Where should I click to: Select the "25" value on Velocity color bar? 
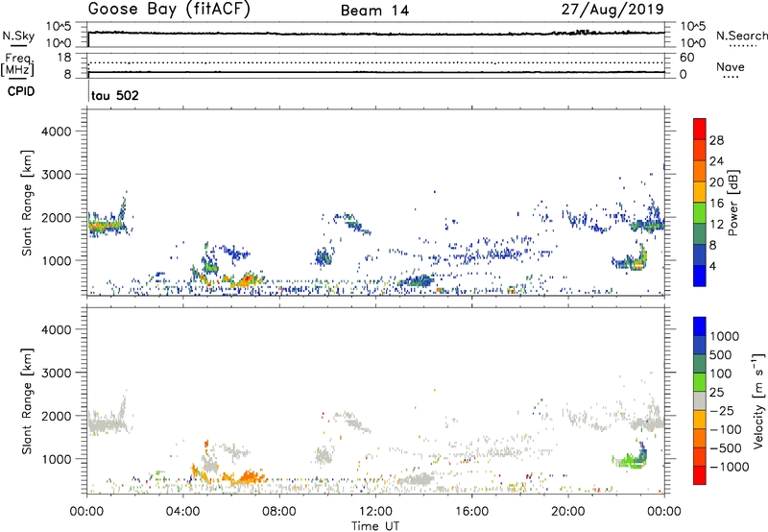(716, 392)
